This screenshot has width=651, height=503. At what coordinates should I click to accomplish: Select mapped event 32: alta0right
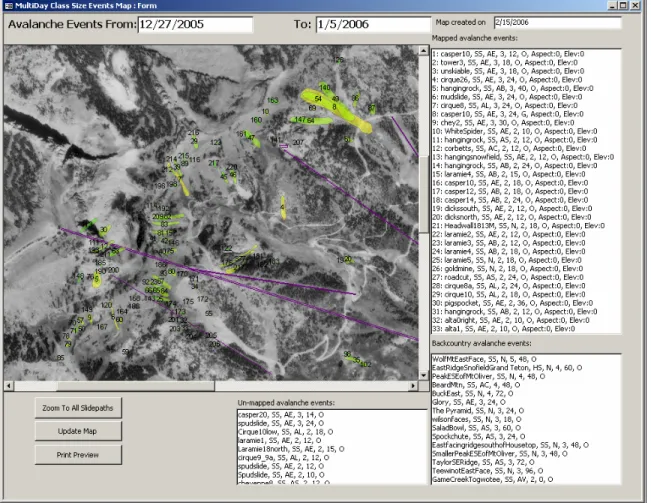click(x=511, y=320)
